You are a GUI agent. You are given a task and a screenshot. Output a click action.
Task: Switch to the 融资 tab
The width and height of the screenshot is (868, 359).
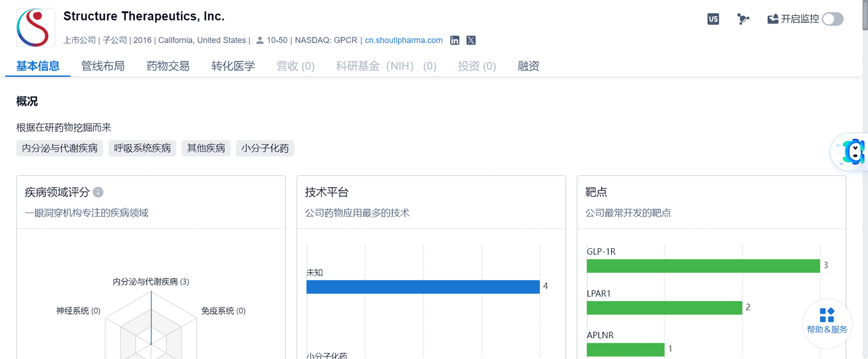(x=527, y=66)
